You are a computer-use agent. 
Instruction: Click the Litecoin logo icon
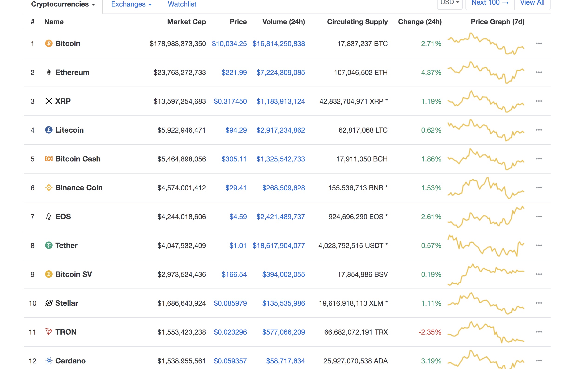tap(49, 130)
